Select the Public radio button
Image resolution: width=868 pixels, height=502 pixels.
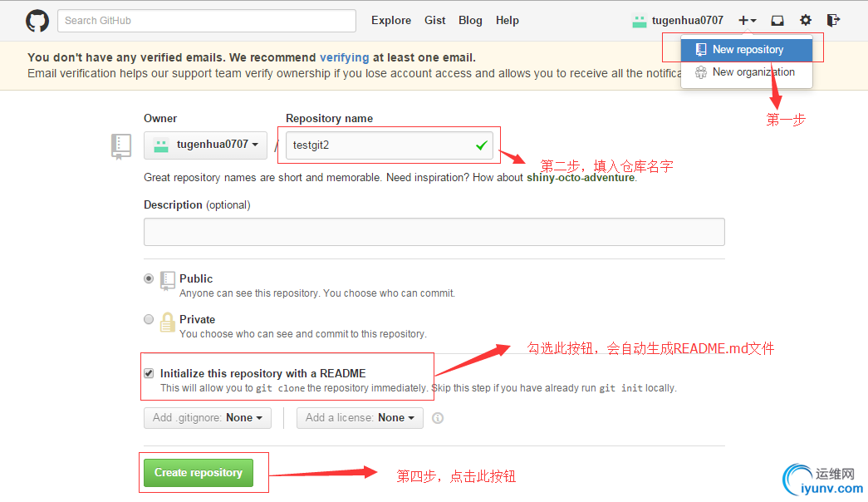coord(149,278)
